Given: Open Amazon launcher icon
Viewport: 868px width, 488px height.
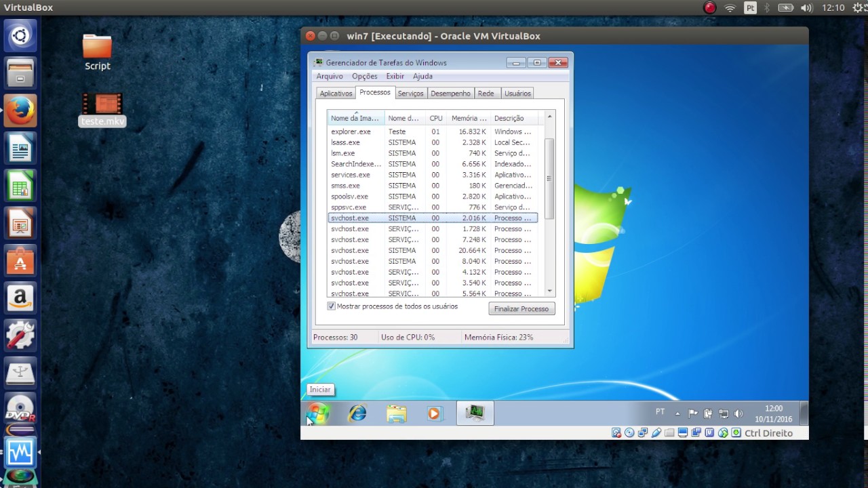Looking at the screenshot, I should (x=20, y=298).
